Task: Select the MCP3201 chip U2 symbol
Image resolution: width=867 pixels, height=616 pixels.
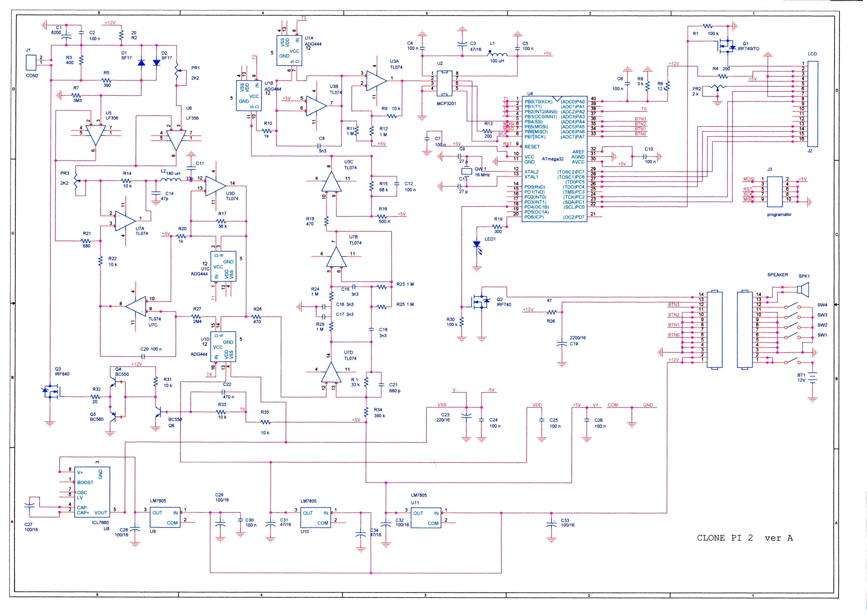Action: (x=445, y=83)
